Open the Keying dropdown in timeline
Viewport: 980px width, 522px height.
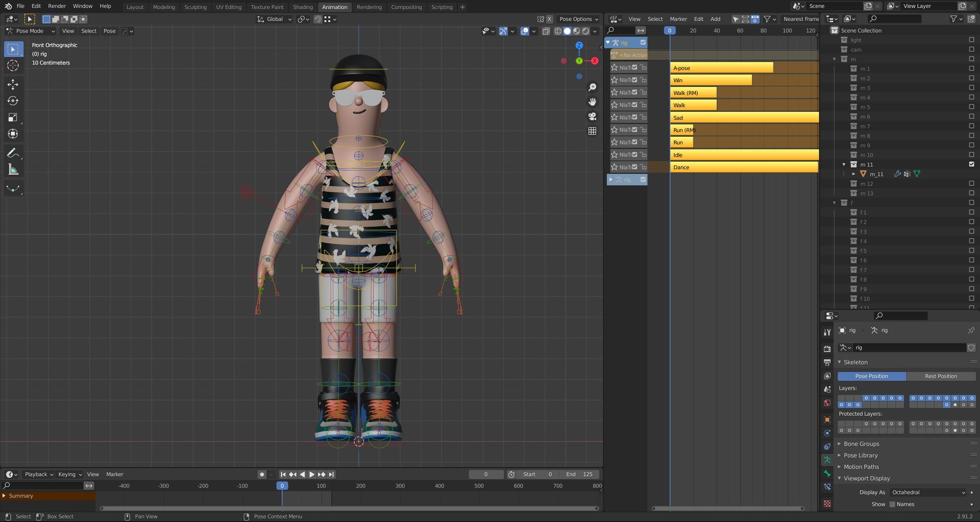point(70,474)
